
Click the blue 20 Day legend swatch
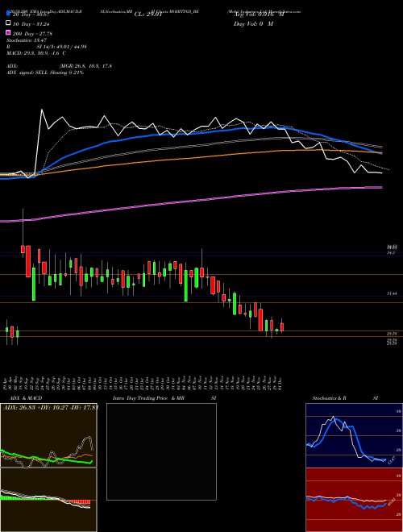click(x=9, y=14)
